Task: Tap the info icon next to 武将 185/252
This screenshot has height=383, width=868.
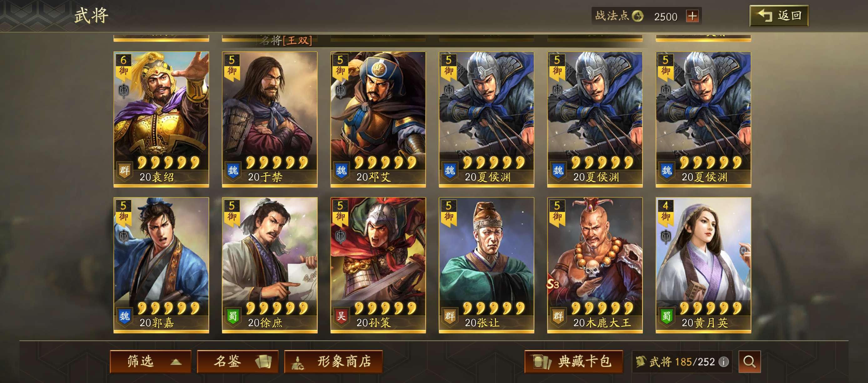Action: 724,362
